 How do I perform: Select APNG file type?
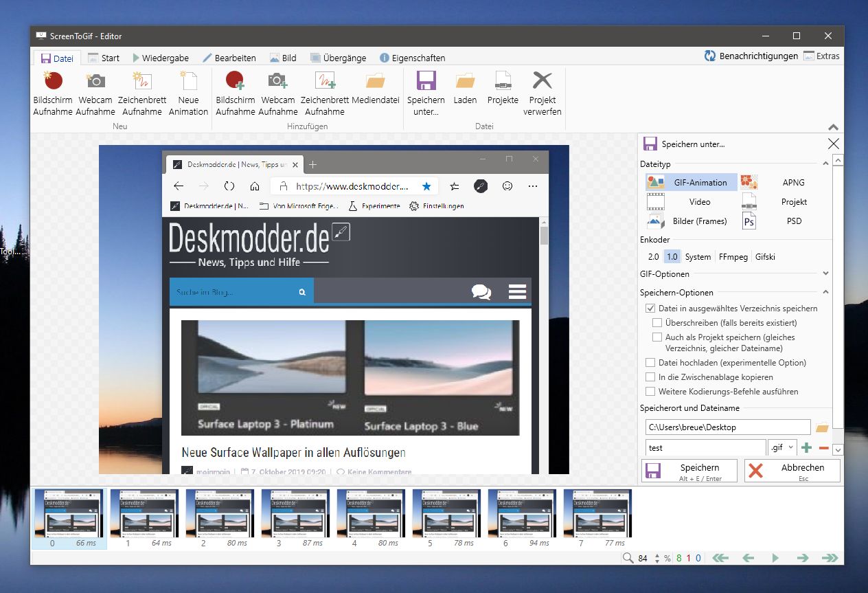click(784, 182)
